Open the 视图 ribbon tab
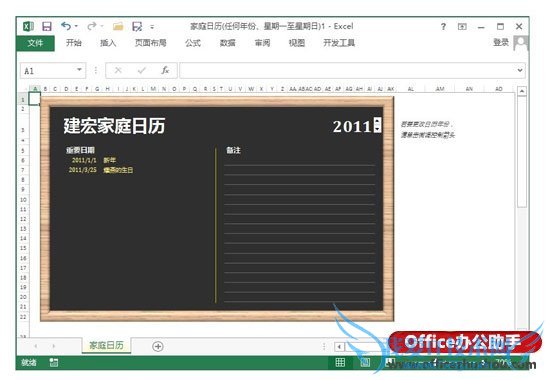Image resolution: width=550 pixels, height=380 pixels. tap(297, 43)
